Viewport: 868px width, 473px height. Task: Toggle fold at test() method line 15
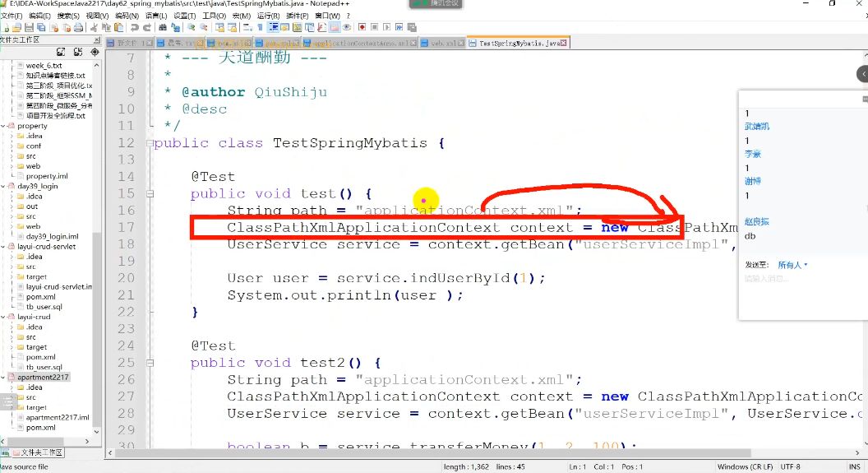[150, 194]
